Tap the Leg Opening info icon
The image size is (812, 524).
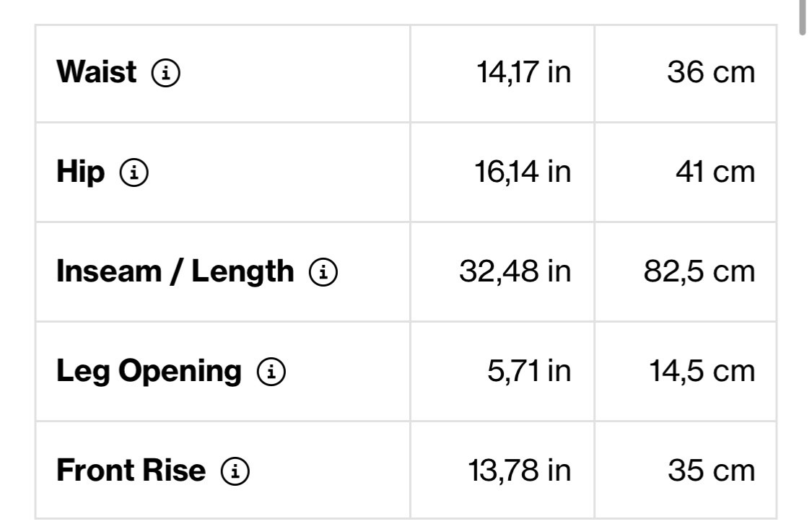pos(271,372)
